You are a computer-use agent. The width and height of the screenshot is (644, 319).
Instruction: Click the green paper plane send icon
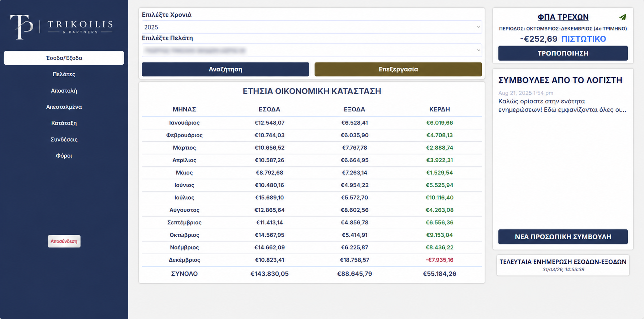click(623, 17)
